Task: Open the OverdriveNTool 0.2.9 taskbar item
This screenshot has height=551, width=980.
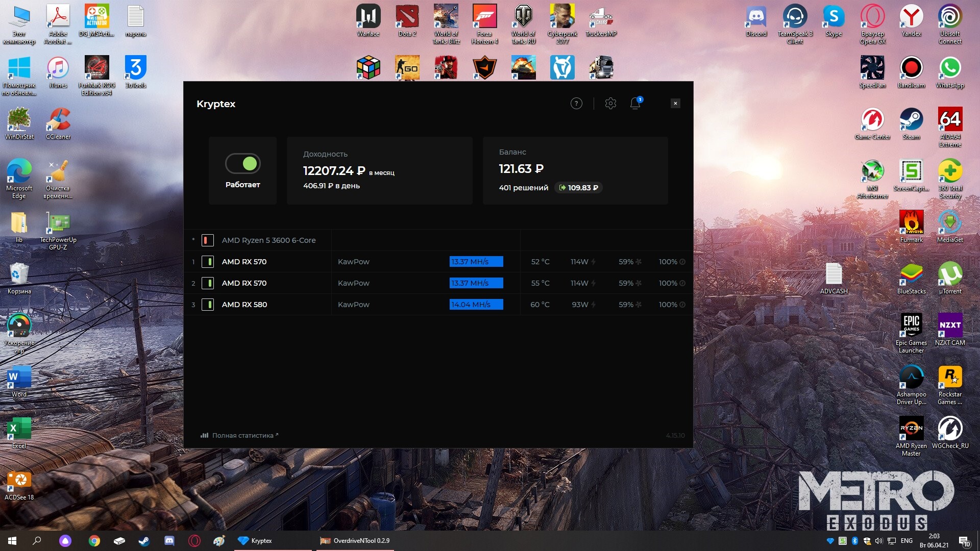Action: point(355,541)
